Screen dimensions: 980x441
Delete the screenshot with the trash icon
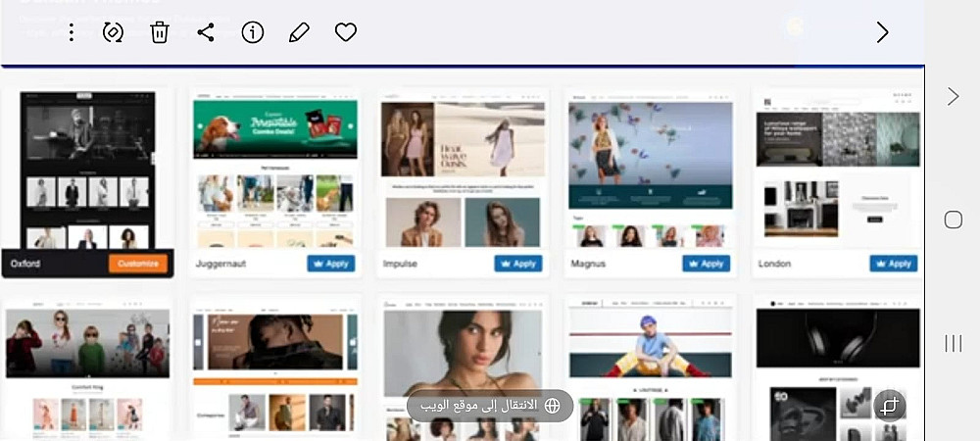pyautogui.click(x=160, y=32)
